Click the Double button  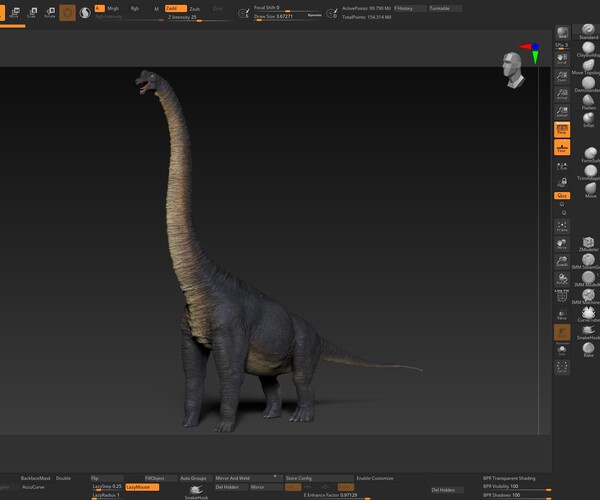(x=63, y=478)
